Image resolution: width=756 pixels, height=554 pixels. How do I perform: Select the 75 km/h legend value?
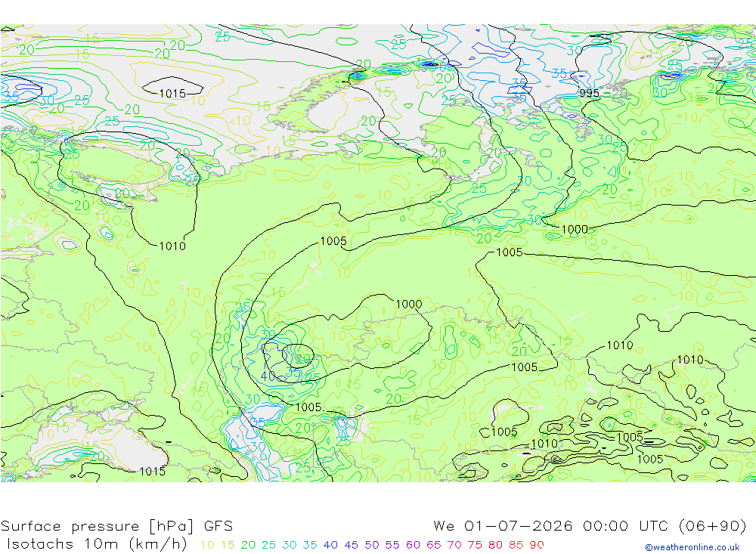pos(475,545)
